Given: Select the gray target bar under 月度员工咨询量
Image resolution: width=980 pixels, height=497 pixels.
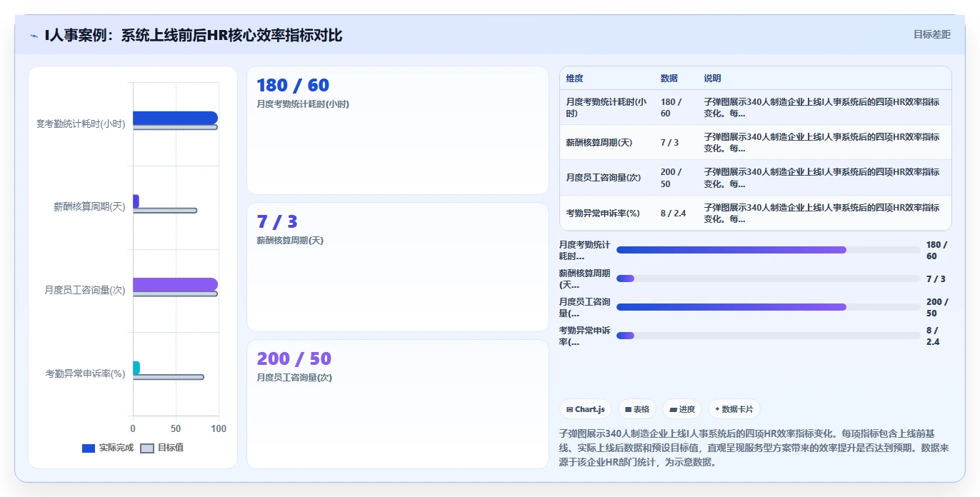Looking at the screenshot, I should click(x=175, y=293).
